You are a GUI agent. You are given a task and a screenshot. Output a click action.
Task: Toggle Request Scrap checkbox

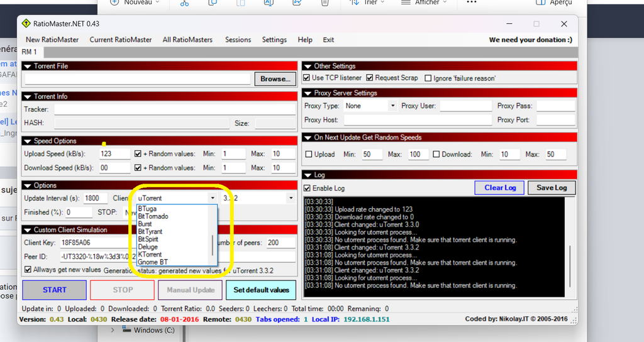point(370,77)
